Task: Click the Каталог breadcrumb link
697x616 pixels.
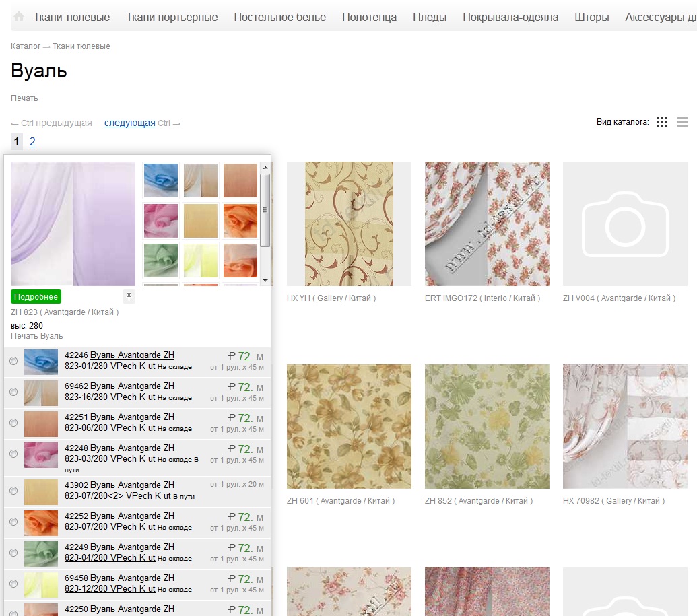Action: (x=26, y=46)
